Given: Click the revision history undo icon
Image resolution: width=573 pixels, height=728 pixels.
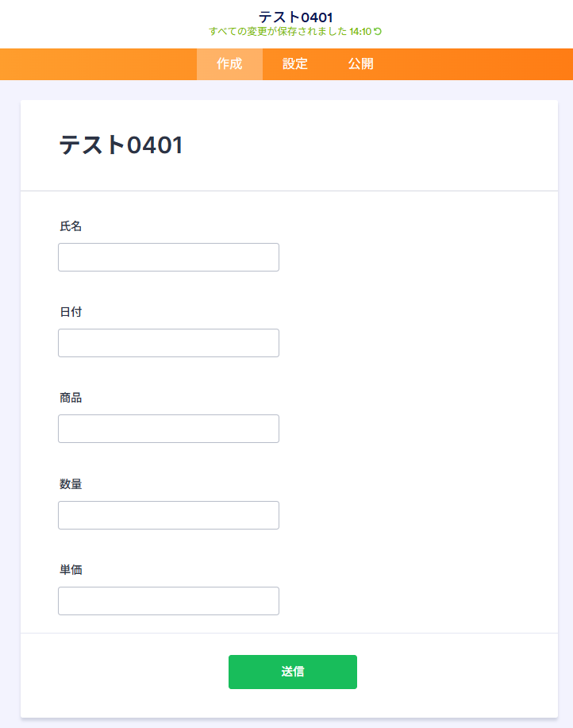Looking at the screenshot, I should tap(378, 32).
